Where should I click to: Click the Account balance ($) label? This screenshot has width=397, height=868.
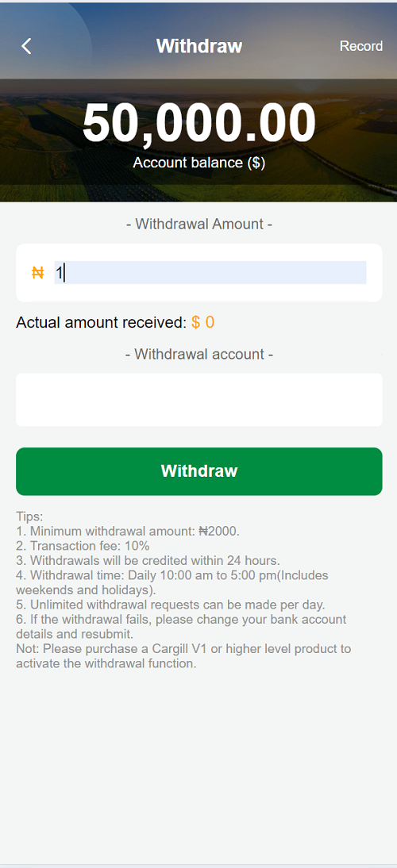pyautogui.click(x=198, y=163)
